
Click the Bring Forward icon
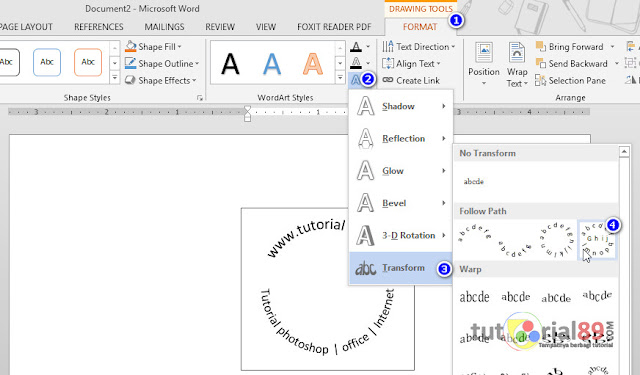pyautogui.click(x=541, y=47)
